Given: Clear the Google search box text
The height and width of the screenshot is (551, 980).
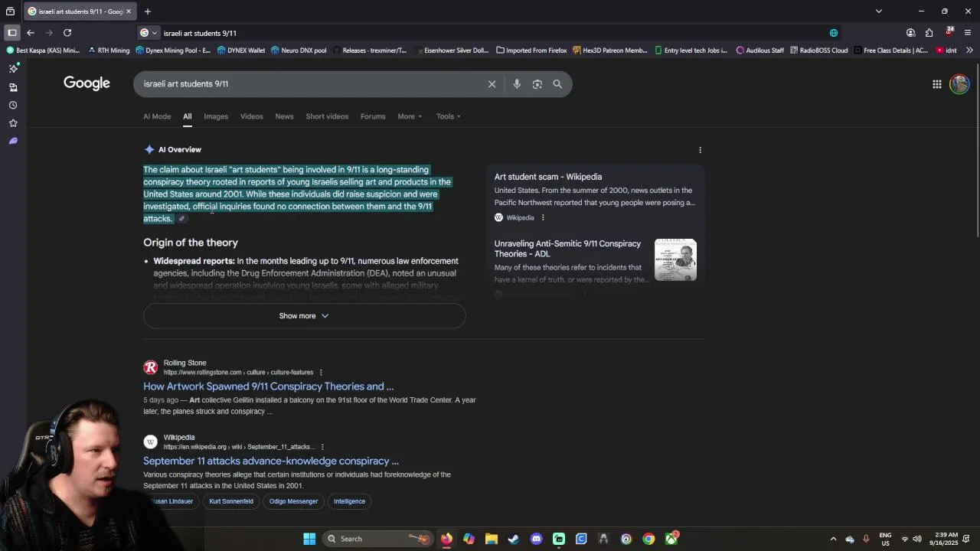Looking at the screenshot, I should 492,84.
